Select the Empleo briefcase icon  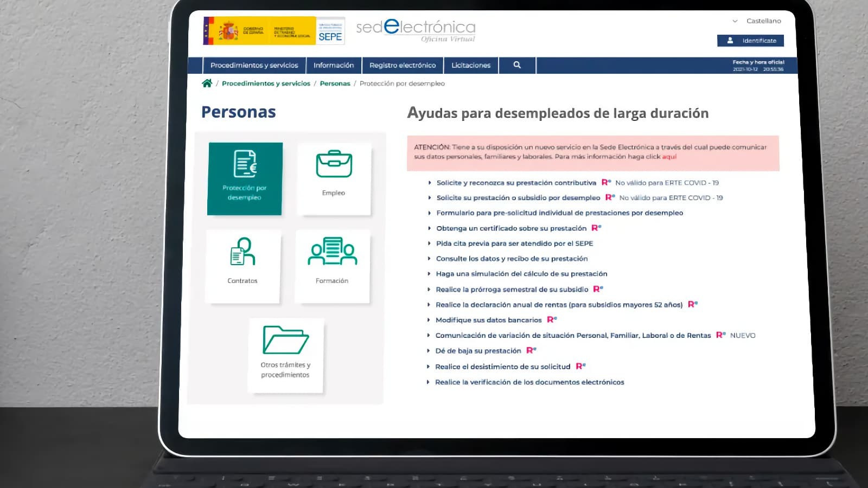click(334, 164)
